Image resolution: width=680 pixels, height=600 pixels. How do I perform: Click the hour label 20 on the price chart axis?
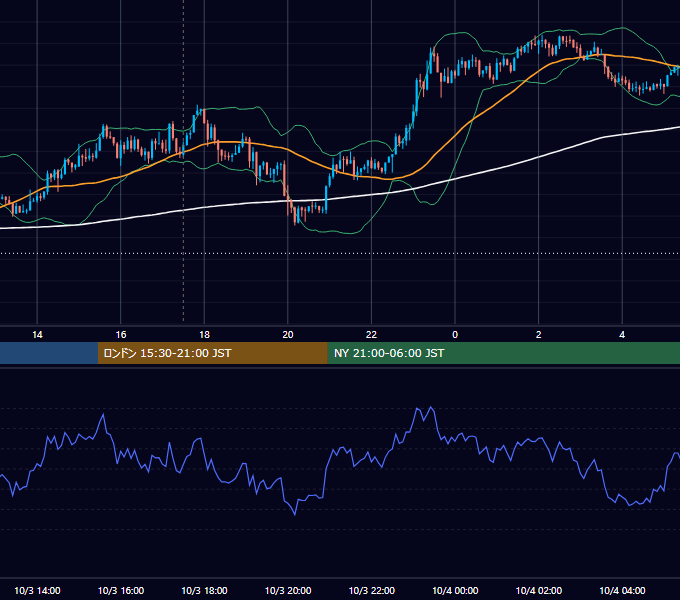(288, 335)
